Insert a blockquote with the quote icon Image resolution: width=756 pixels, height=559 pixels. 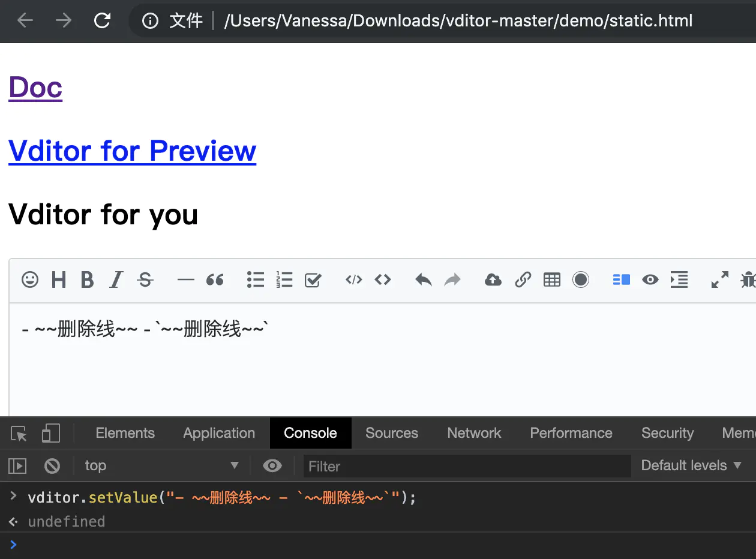[x=215, y=279]
